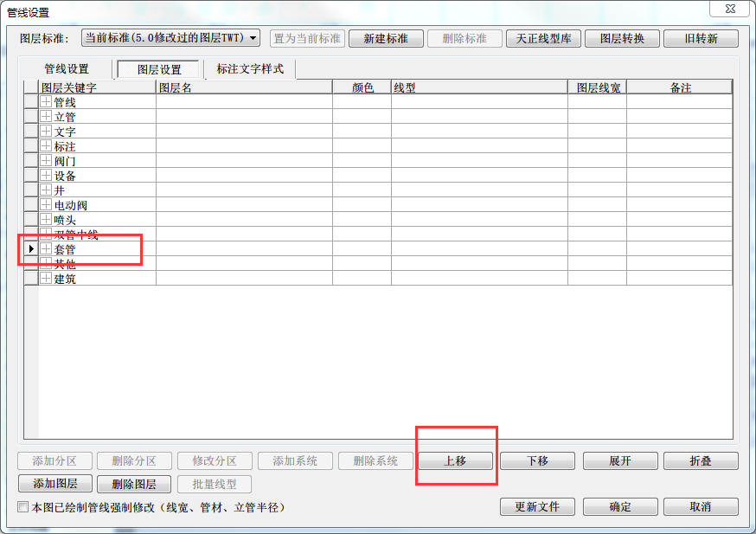The width and height of the screenshot is (756, 534).
Task: Click the 图层线宽 column header
Action: pyautogui.click(x=598, y=87)
